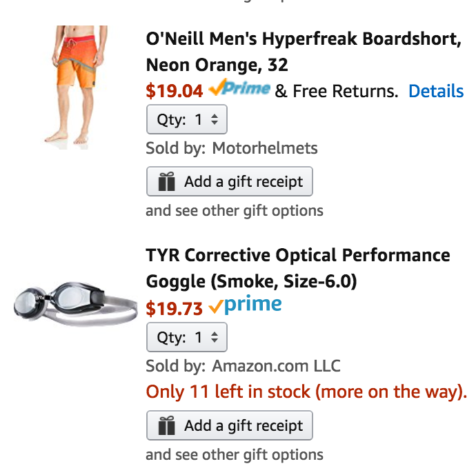Open the TYR swim goggle product image
476x466 pixels.
tap(75, 304)
